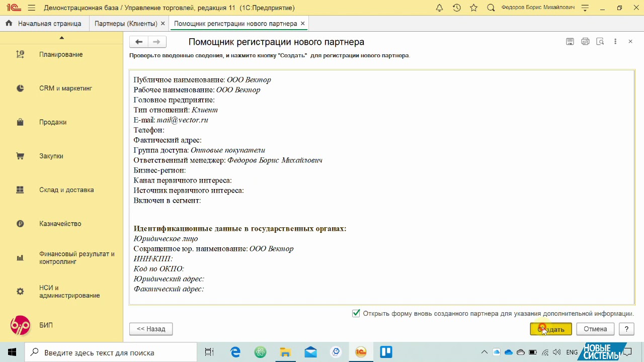Click Публичное наименование: ООО Вектор line
The height and width of the screenshot is (362, 644).
coord(202,80)
